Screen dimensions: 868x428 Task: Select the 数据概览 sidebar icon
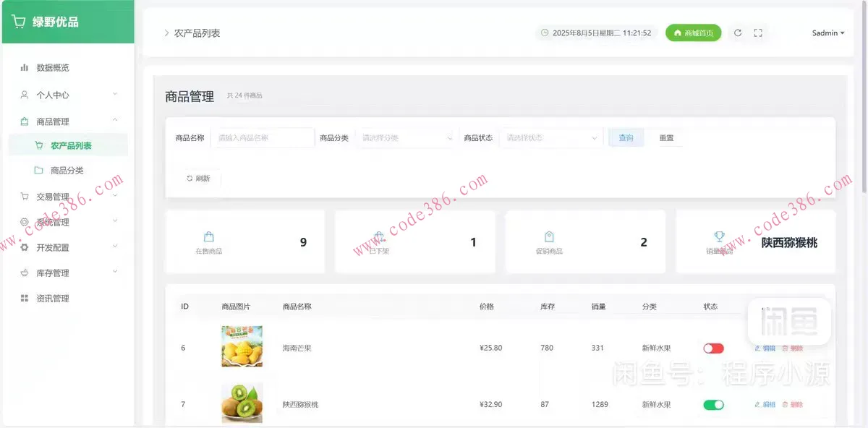[24, 67]
